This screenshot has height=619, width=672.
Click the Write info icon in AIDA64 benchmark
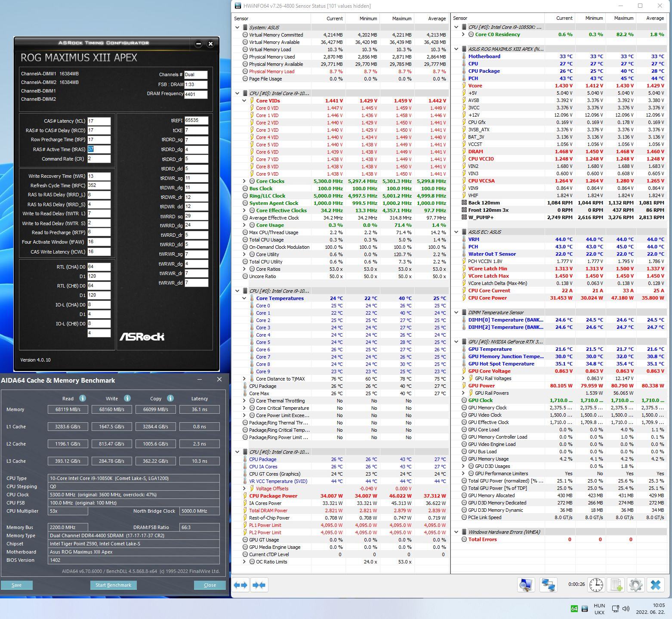click(x=127, y=398)
